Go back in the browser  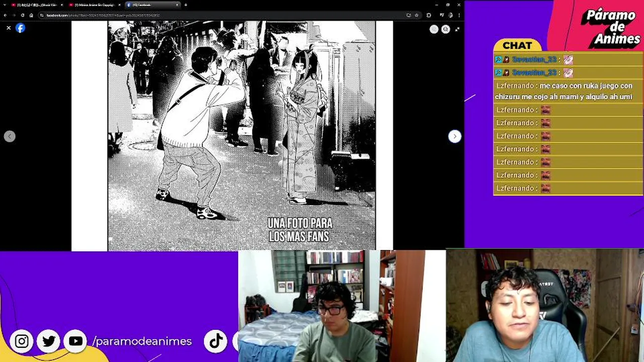pos(5,15)
